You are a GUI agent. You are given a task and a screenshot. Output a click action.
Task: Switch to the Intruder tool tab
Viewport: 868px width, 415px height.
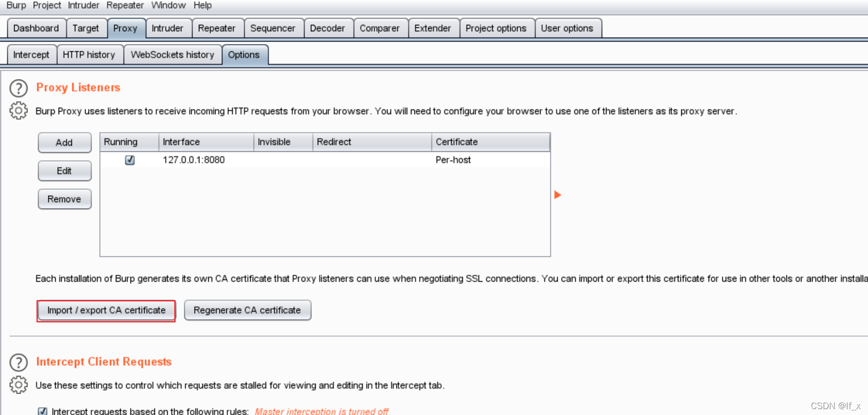point(168,28)
